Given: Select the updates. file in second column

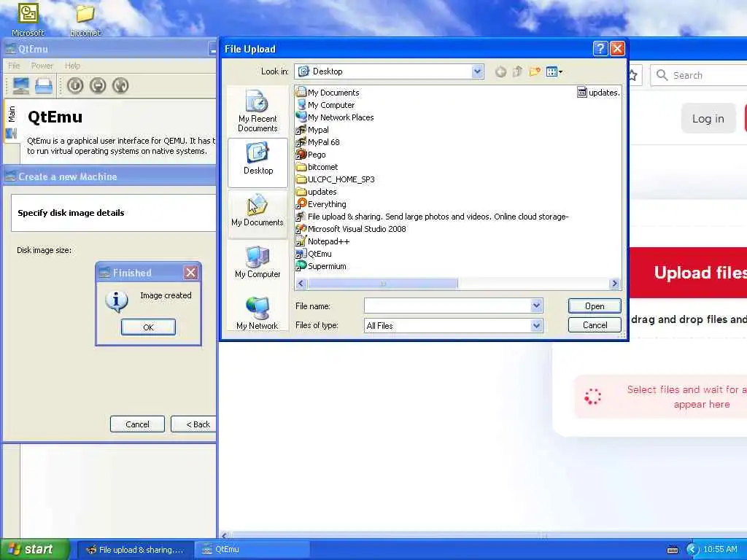Looking at the screenshot, I should point(599,93).
